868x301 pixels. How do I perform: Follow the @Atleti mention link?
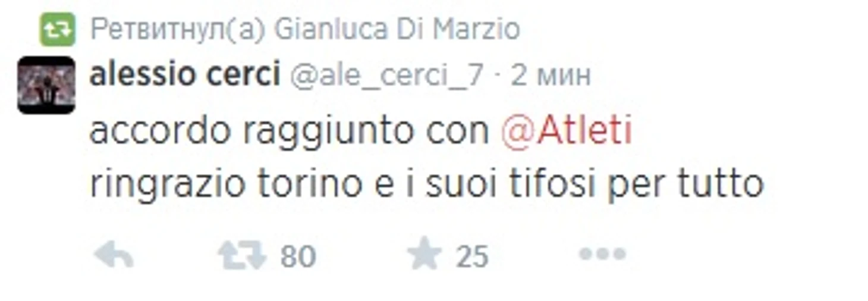point(566,131)
